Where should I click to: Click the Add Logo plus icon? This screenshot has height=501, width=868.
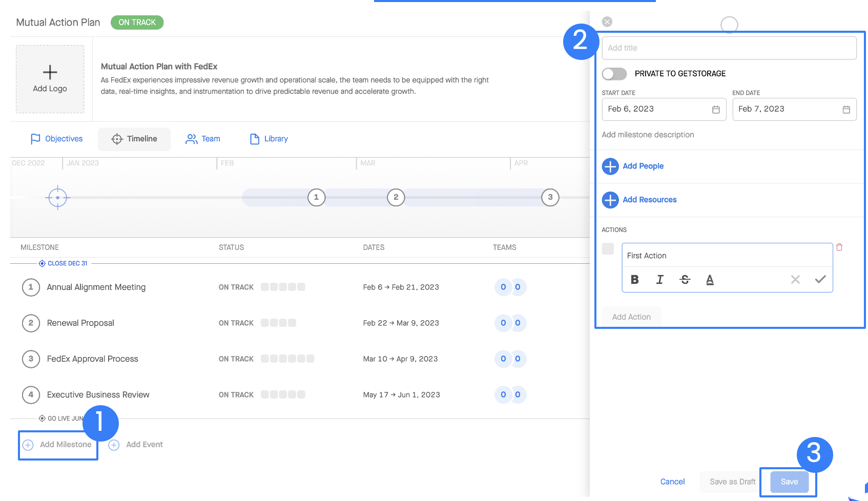pyautogui.click(x=50, y=72)
